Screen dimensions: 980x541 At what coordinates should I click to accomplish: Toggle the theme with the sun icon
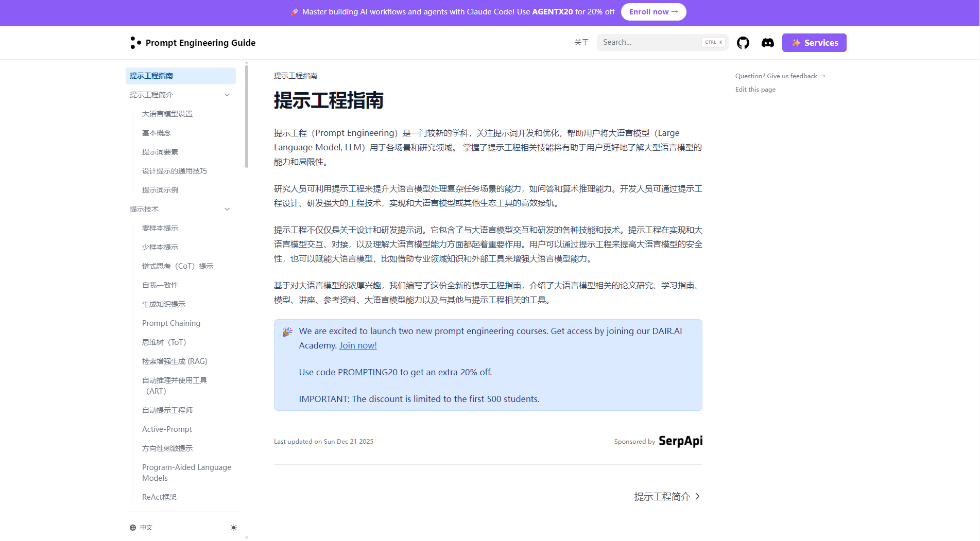tap(234, 528)
